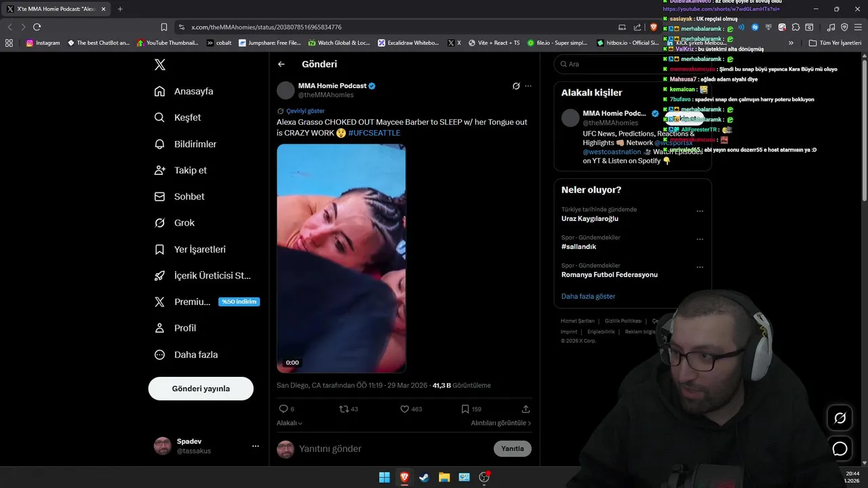Open Brave main hamburger menu
Screen dimensions: 868x488
coord(857,27)
